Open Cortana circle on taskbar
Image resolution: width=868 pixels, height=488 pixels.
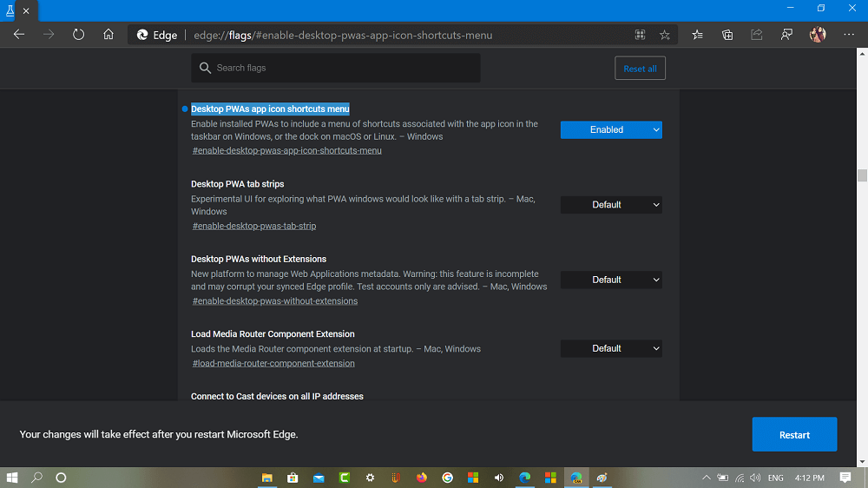pos(61,478)
